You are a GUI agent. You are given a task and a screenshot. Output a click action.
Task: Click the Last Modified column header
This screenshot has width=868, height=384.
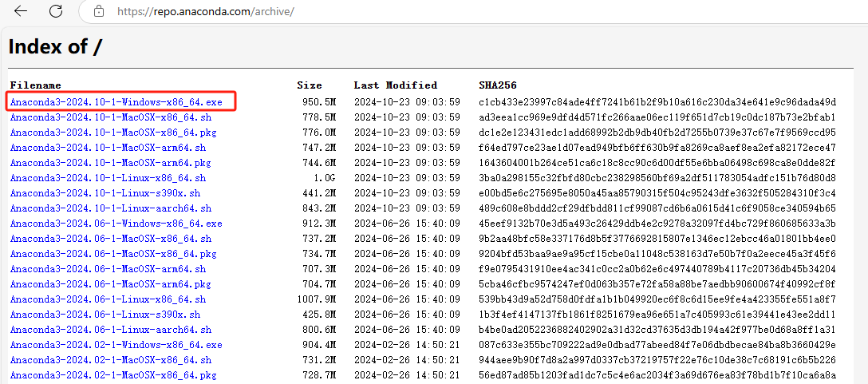[395, 85]
